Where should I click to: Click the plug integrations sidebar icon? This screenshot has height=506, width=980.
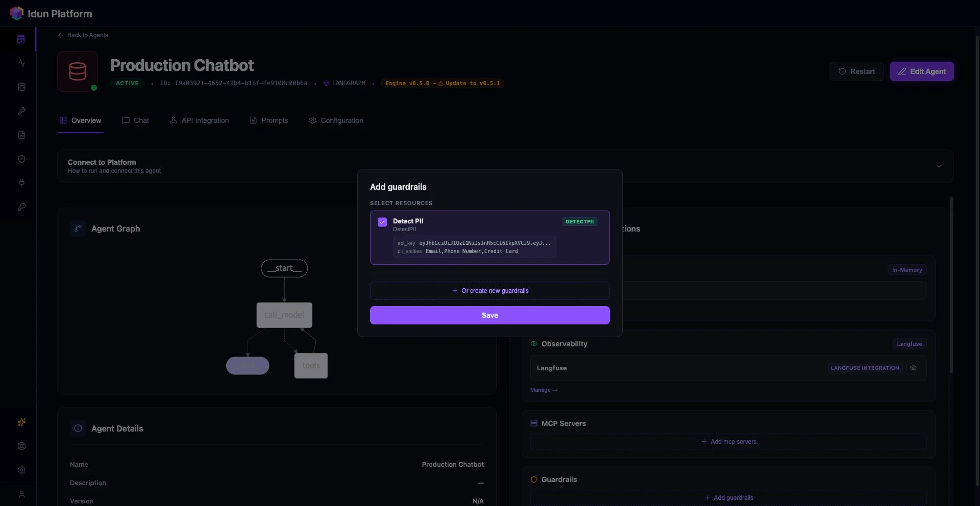point(21,183)
